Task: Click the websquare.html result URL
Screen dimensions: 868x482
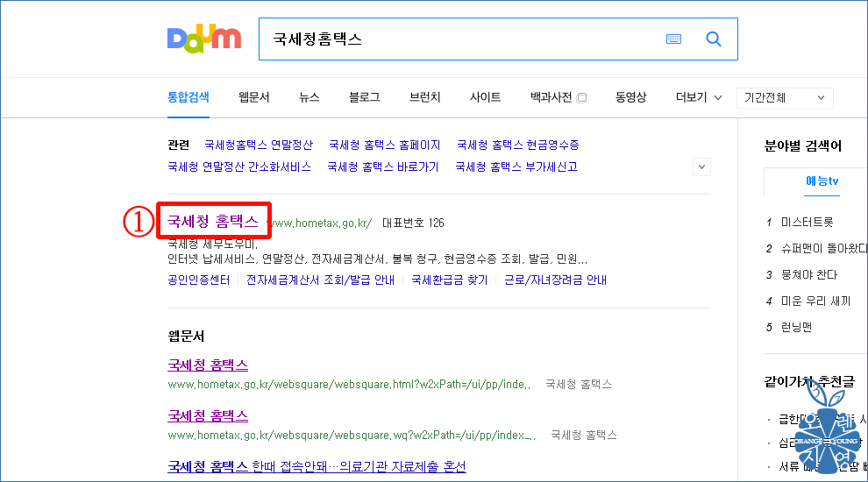Action: click(x=349, y=384)
